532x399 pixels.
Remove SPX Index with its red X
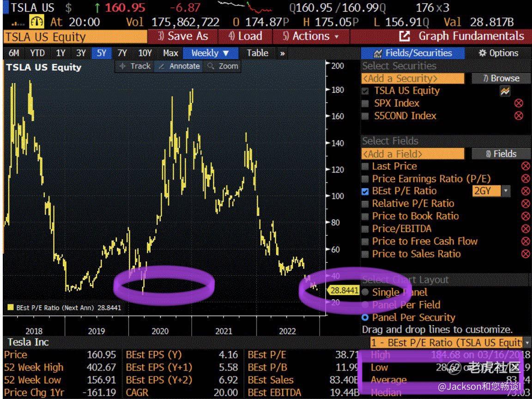519,103
